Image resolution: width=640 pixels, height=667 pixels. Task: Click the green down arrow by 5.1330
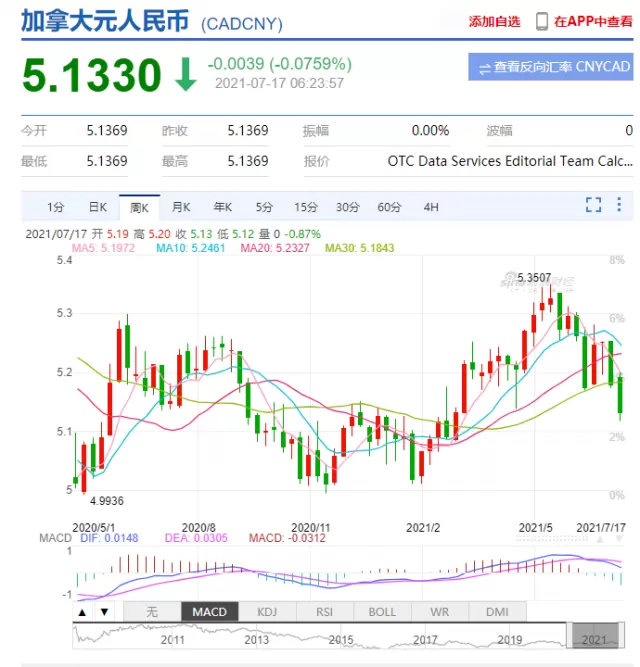pos(185,75)
